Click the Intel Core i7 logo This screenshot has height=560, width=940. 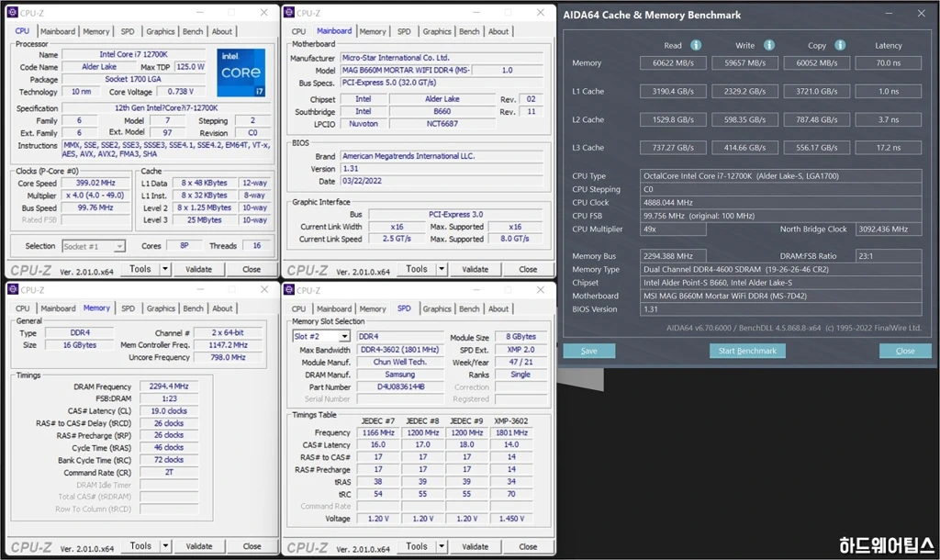click(x=241, y=73)
